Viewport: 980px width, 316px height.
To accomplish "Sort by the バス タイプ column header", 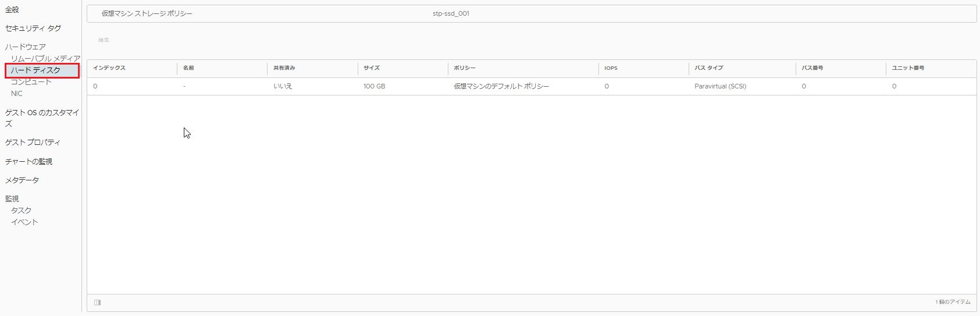I will 709,68.
